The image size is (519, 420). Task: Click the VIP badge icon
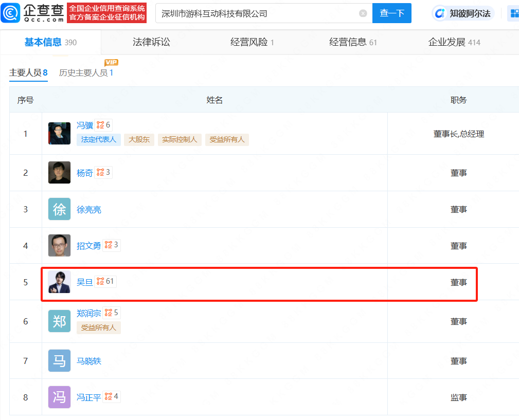click(x=111, y=62)
